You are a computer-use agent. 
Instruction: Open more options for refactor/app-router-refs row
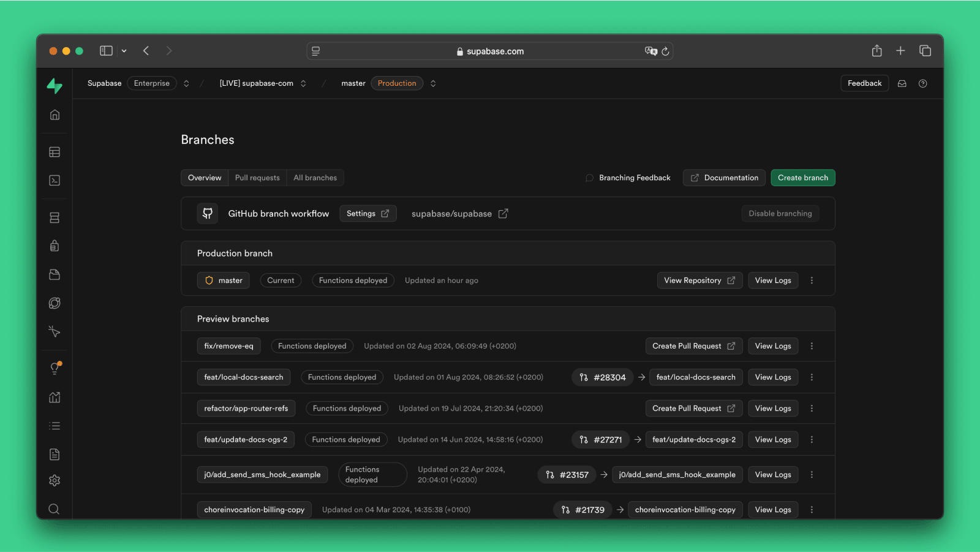(x=812, y=409)
